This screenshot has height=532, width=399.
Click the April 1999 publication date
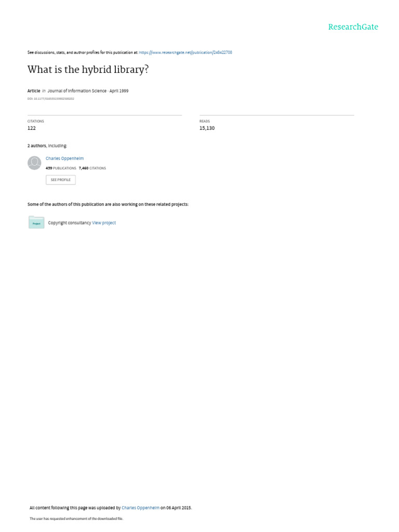point(119,91)
